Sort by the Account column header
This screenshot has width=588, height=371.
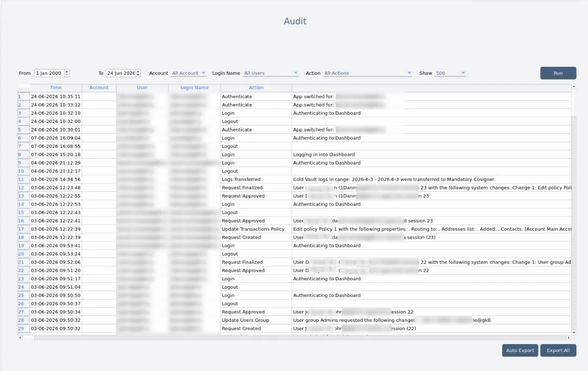point(99,87)
